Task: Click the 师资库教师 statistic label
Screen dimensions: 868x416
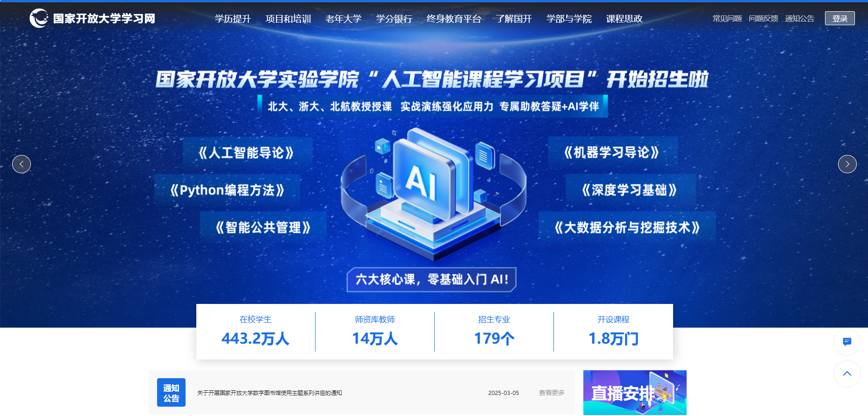Action: pyautogui.click(x=375, y=319)
